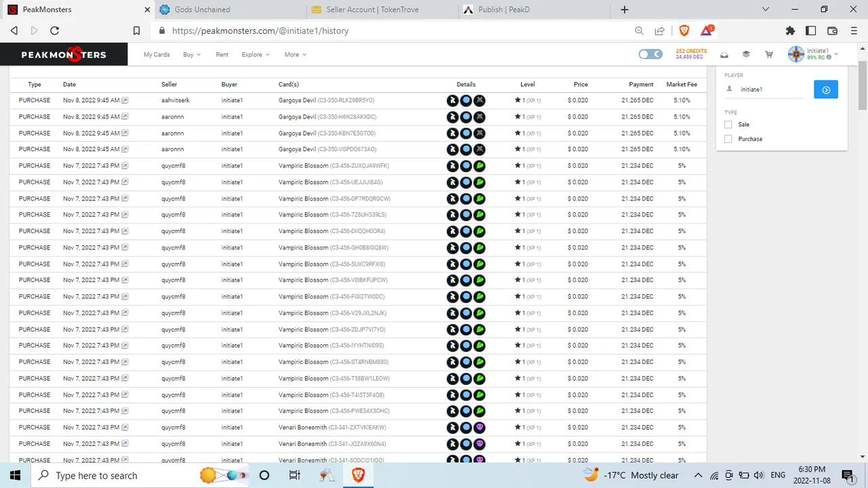Open the inbox tray icon in header
Screen dimensions: 868x488
[724, 55]
